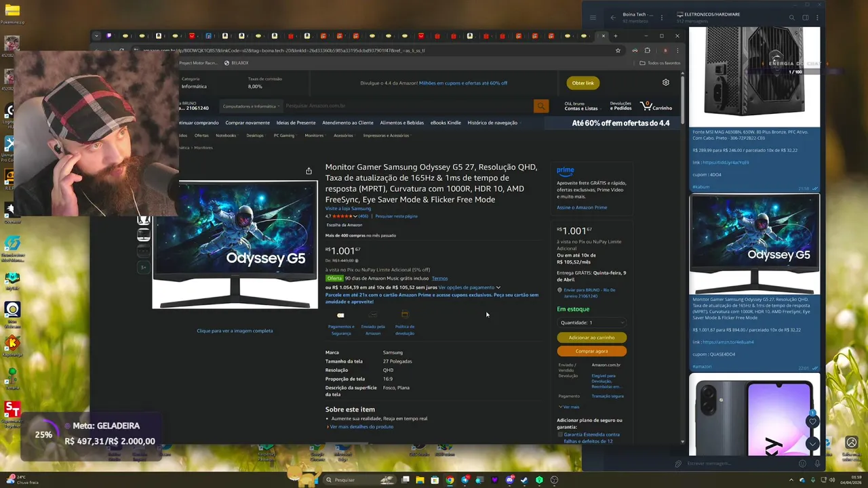Screen dimensions: 868x488
Task: Click the Telegram search icon
Action: [791, 18]
